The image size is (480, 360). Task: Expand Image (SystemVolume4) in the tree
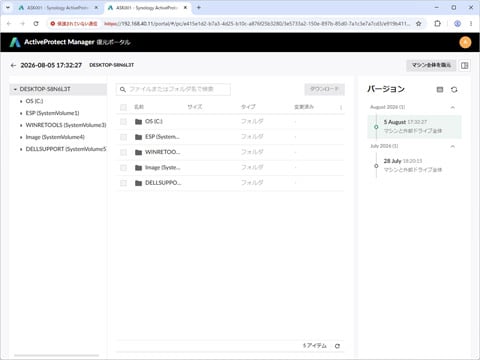21,137
